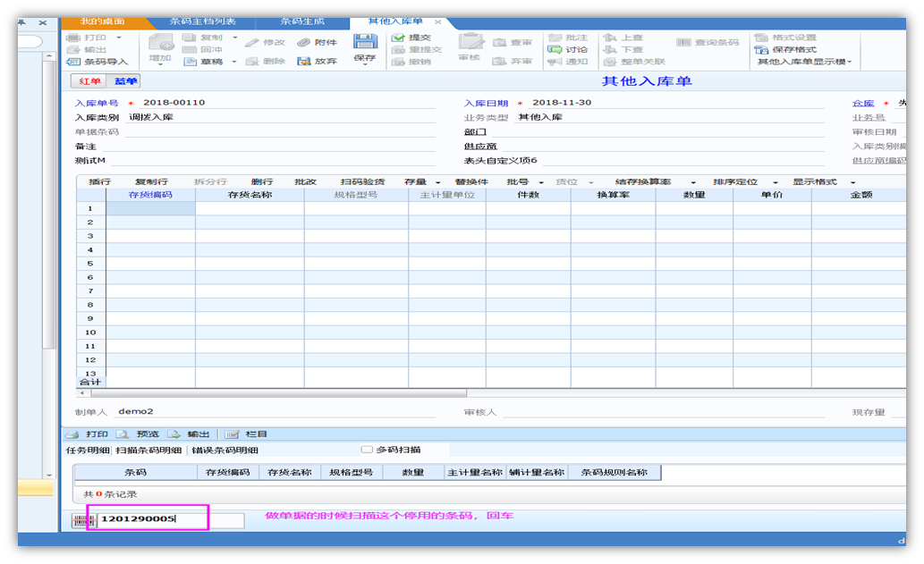924x564 pixels.
Task: Click the 撤销 revoke icon
Action: [398, 62]
